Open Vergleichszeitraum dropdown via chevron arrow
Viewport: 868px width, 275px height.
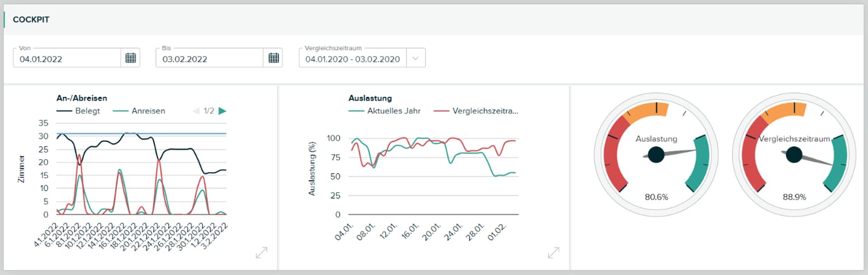coord(416,59)
